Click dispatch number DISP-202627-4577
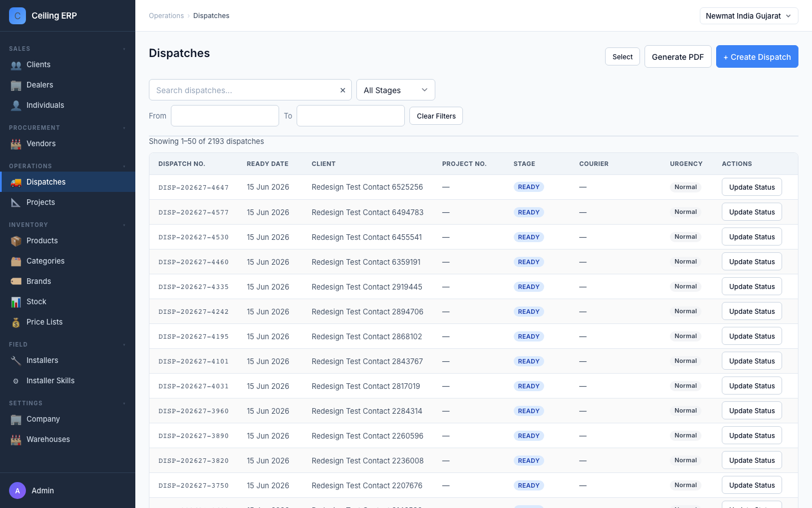This screenshot has width=812, height=508. coord(193,213)
